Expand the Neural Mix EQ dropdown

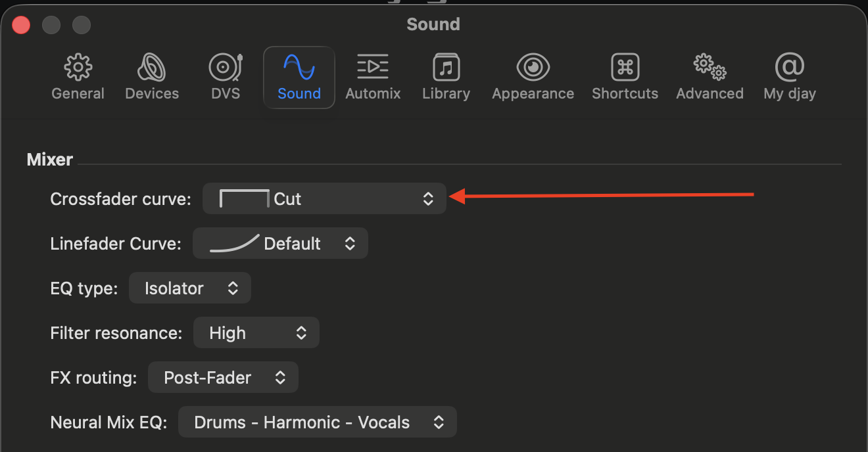[x=317, y=422]
